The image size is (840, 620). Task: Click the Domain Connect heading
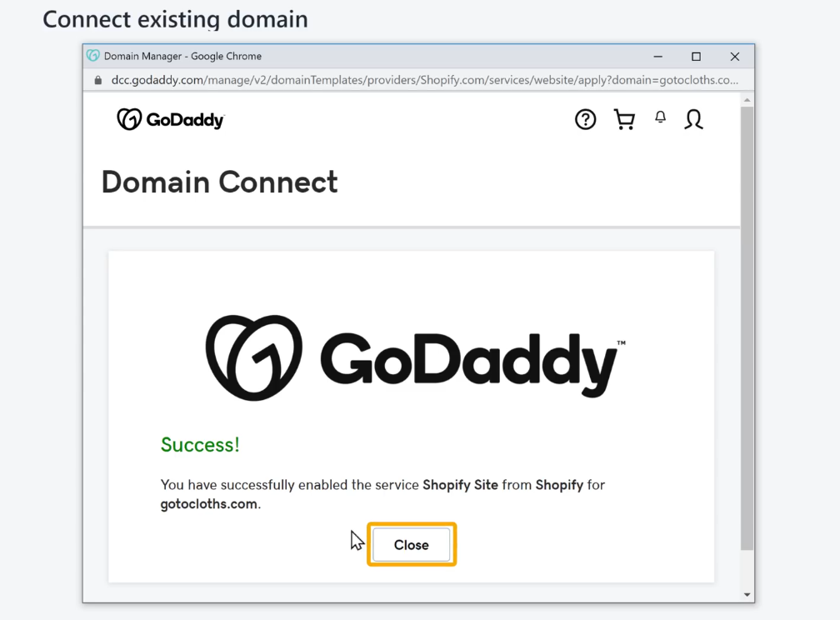tap(220, 182)
